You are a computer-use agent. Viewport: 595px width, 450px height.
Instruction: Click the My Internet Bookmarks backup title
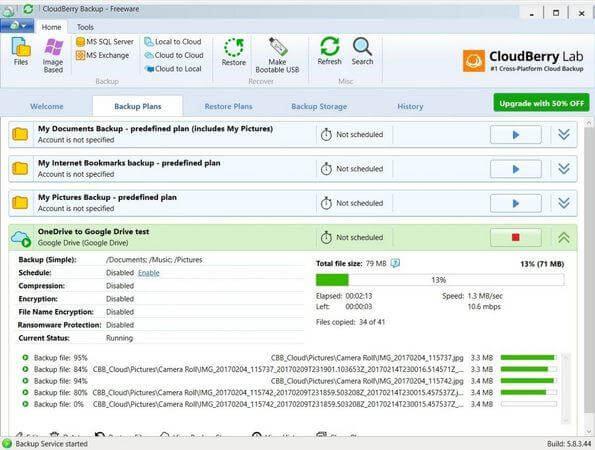[129, 163]
